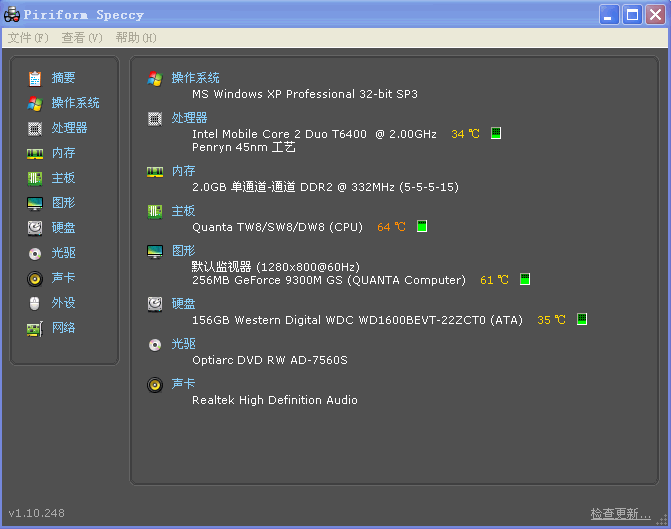671x529 pixels.
Task: Click the green GPU temperature indicator beside 61 ℃
Action: point(525,279)
